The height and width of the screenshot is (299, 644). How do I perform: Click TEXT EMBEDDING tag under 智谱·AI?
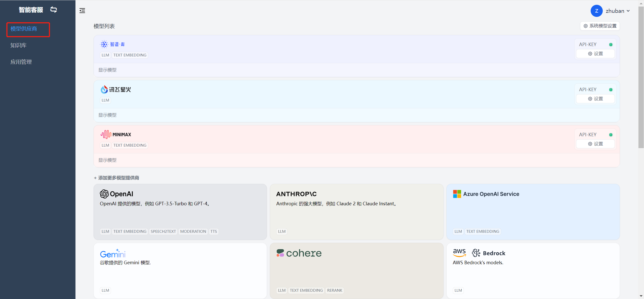(130, 55)
